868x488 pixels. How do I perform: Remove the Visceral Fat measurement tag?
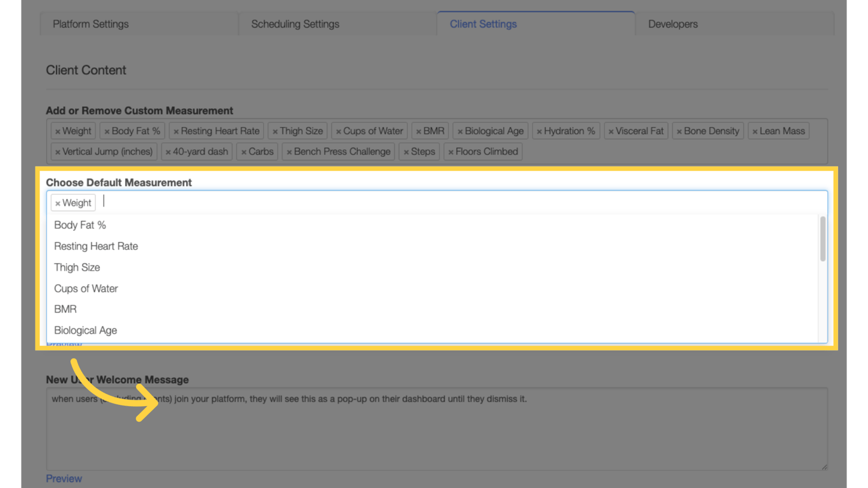[612, 130]
